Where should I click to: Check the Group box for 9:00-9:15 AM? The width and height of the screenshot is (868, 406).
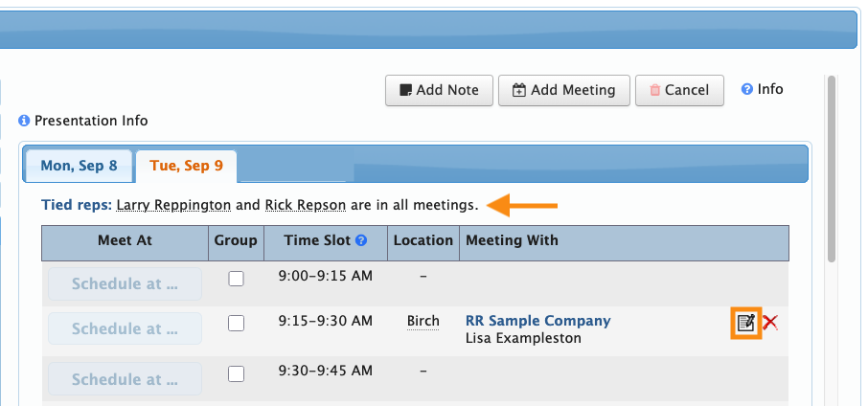tap(236, 279)
